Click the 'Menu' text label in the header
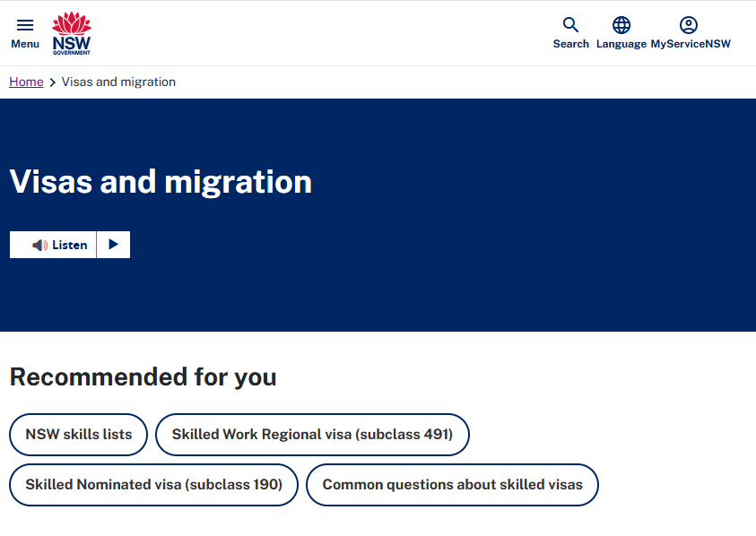The height and width of the screenshot is (536, 756). tap(25, 44)
